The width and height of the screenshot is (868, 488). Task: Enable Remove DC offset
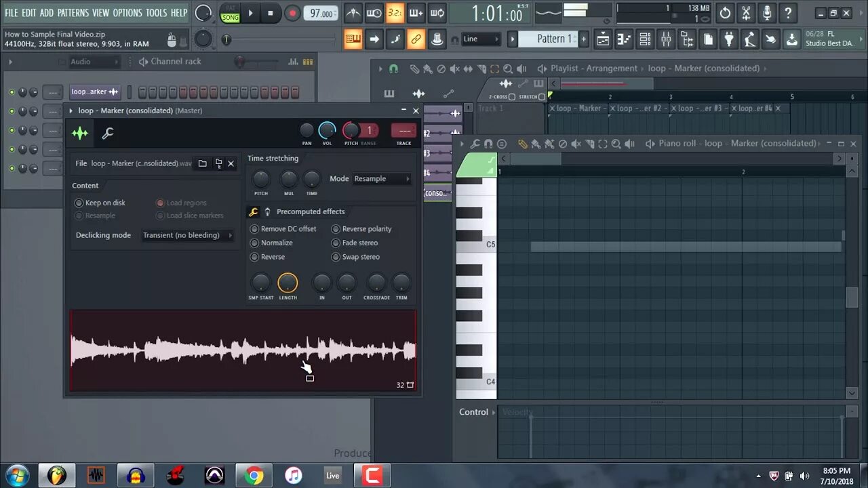click(x=283, y=229)
